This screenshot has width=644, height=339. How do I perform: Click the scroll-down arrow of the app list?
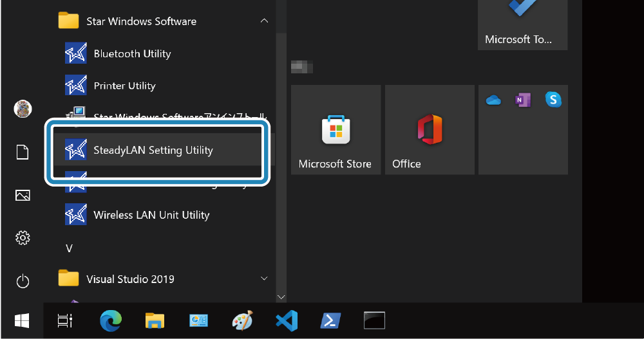280,297
